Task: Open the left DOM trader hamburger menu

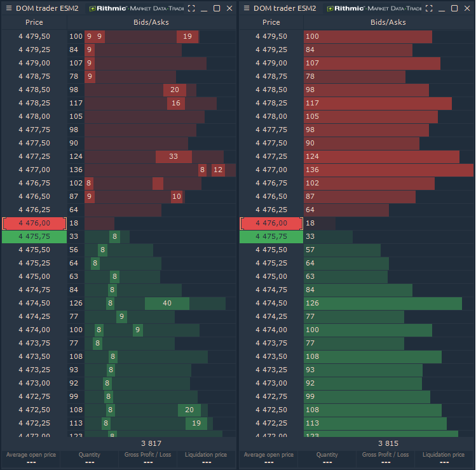Action: tap(8, 8)
